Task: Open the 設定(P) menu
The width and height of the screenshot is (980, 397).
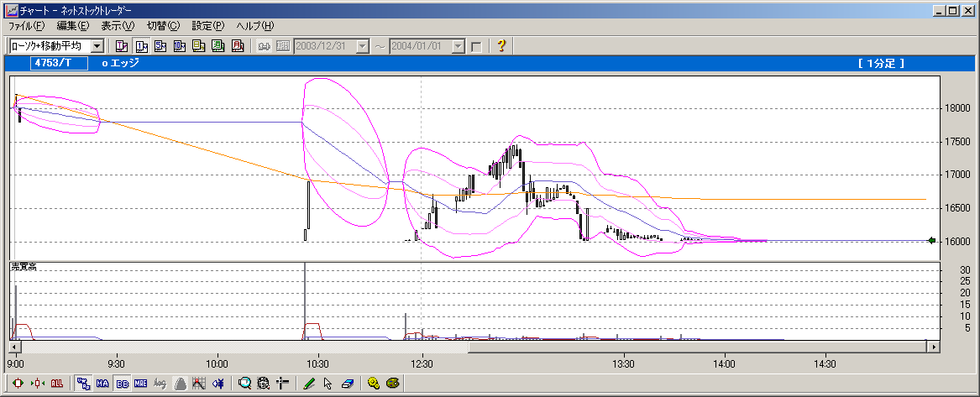Action: pos(207,26)
